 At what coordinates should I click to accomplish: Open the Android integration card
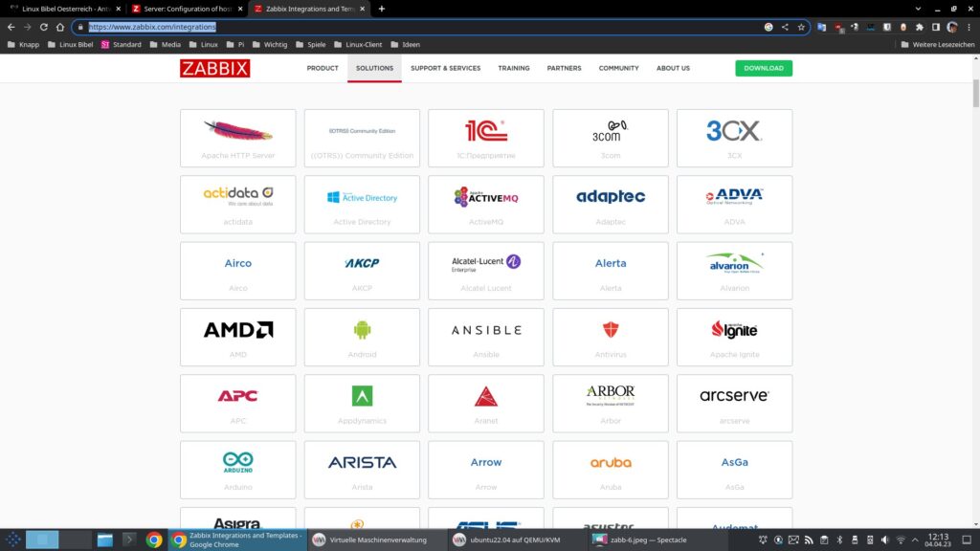tap(362, 337)
